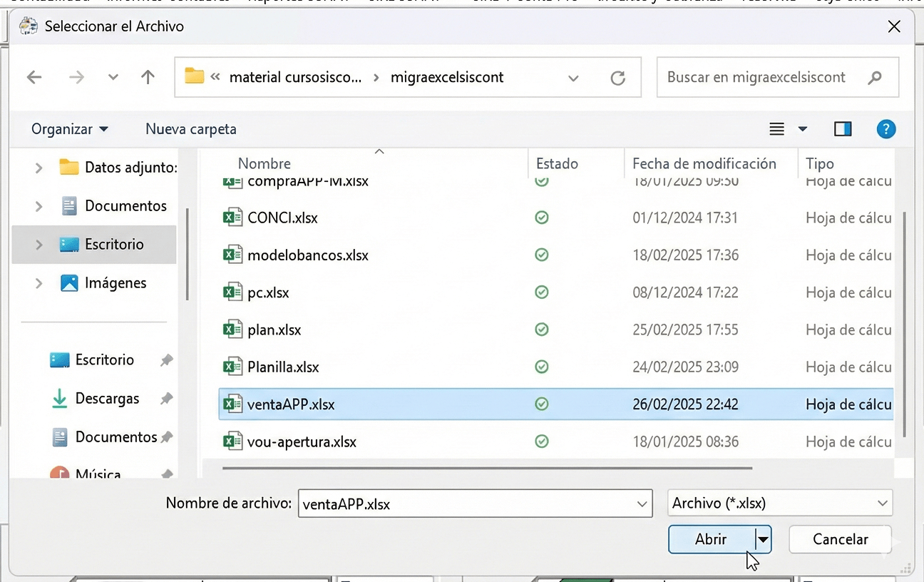The width and height of the screenshot is (924, 582).
Task: Refresh the file listing
Action: (617, 77)
